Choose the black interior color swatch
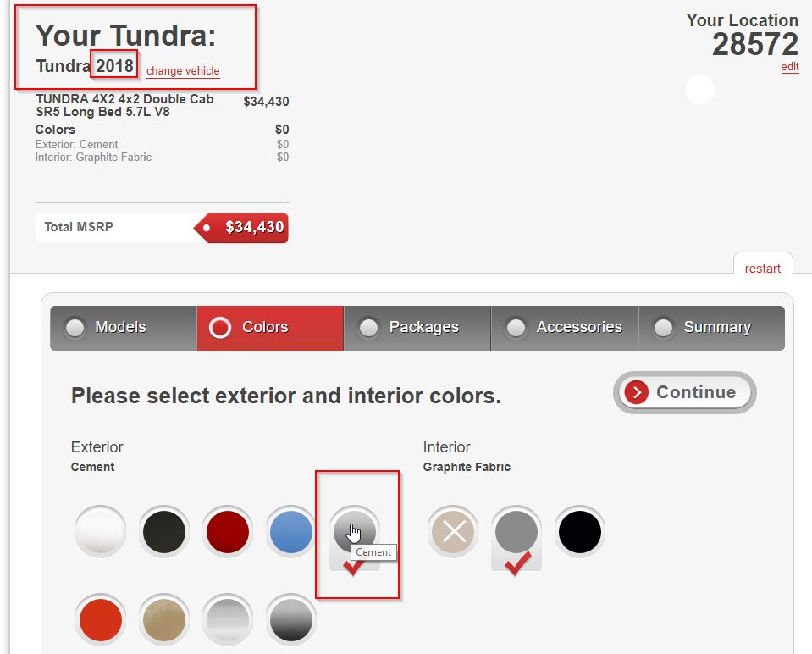The width and height of the screenshot is (812, 654). [x=580, y=531]
